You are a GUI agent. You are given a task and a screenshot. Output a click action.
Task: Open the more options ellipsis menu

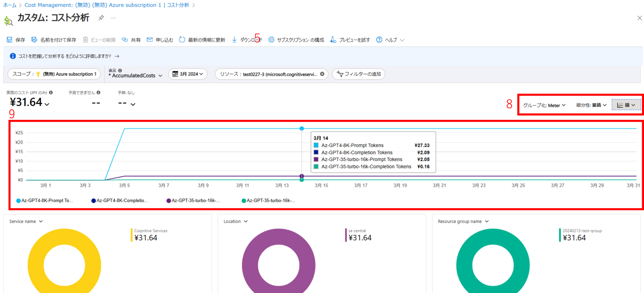click(113, 18)
